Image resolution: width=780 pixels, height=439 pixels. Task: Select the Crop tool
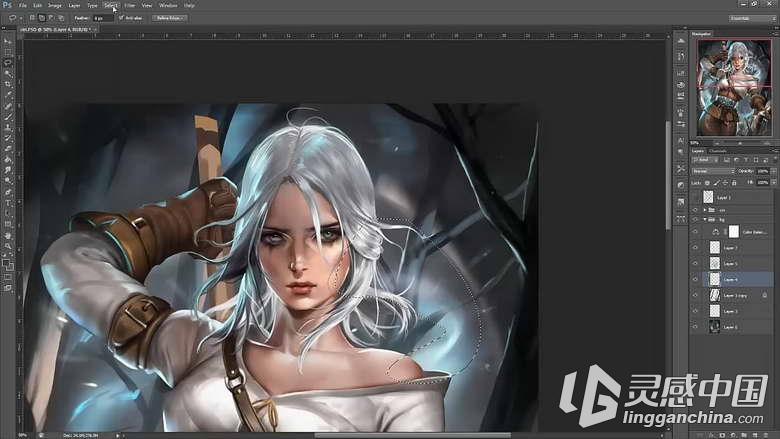(x=7, y=85)
